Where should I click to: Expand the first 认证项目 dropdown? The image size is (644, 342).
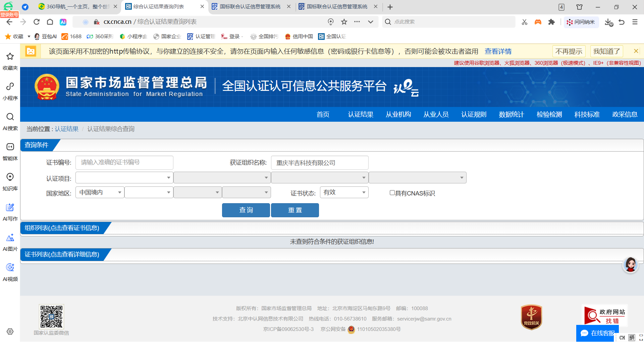point(124,178)
